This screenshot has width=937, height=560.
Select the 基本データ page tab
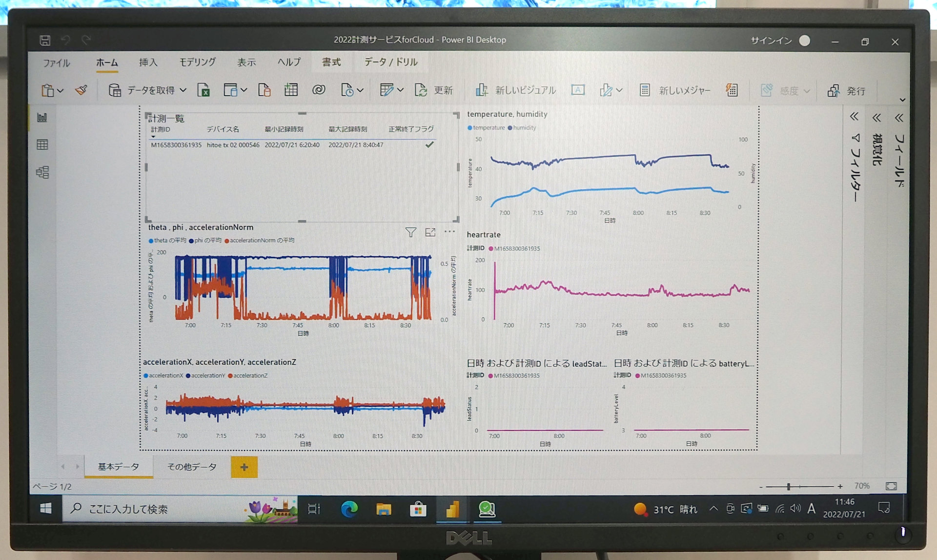pos(119,467)
